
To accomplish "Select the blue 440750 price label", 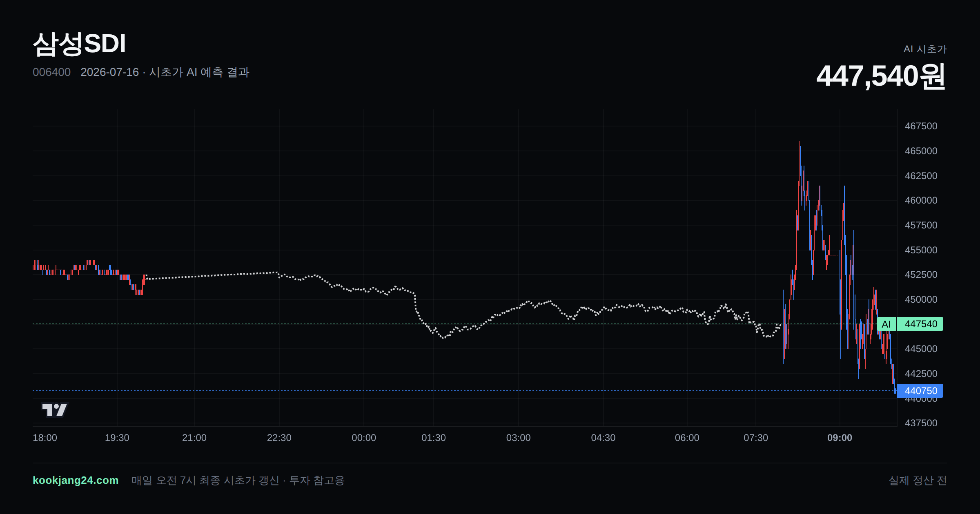I will [920, 391].
